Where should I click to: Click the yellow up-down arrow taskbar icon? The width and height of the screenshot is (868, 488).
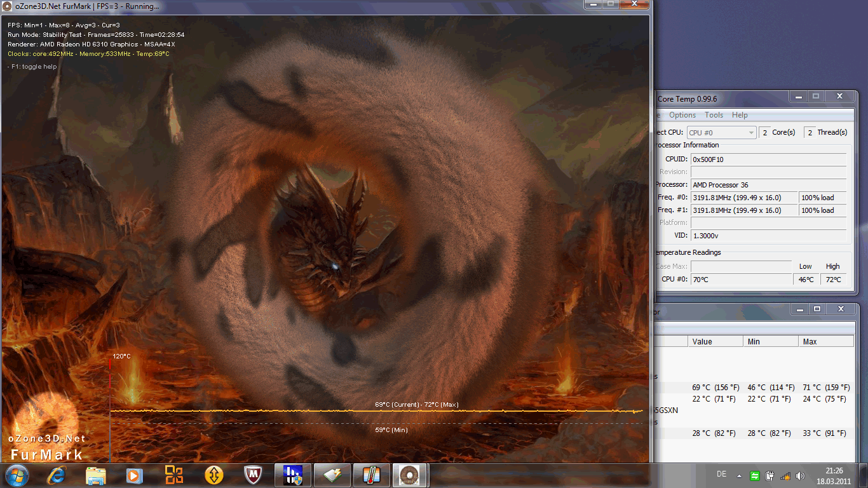pos(214,475)
